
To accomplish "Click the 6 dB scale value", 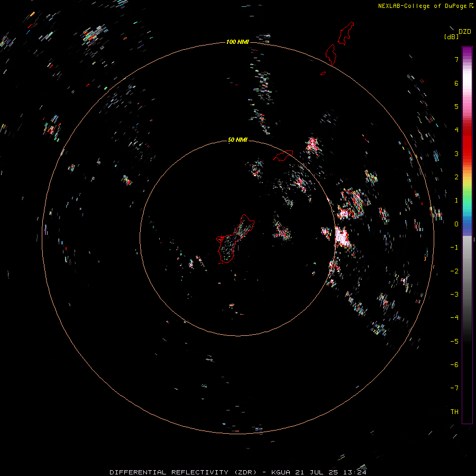I will (x=456, y=83).
